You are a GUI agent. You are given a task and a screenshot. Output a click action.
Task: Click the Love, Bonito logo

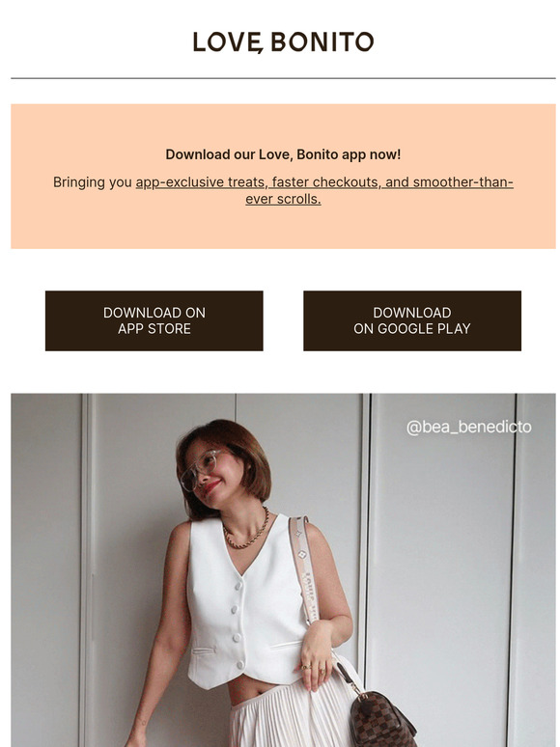(x=283, y=41)
